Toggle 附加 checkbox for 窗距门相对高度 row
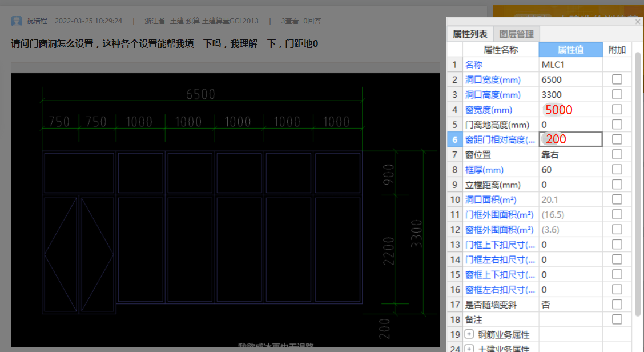Viewport: 644px width, 352px height. [x=617, y=139]
